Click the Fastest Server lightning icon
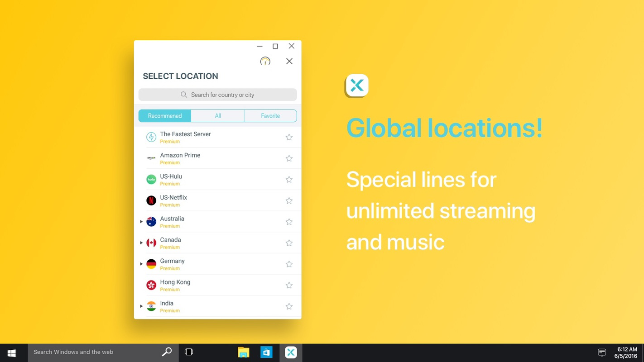The width and height of the screenshot is (644, 362). coord(151,137)
